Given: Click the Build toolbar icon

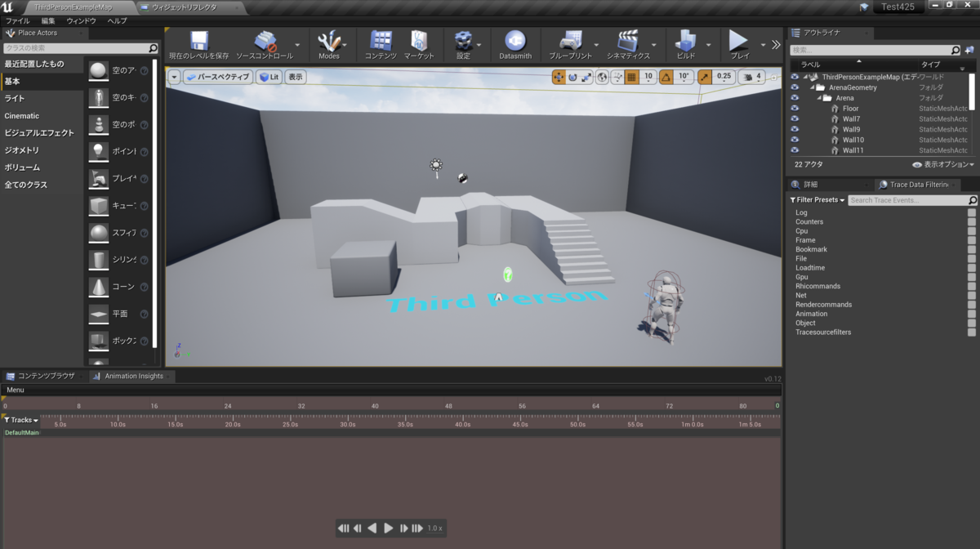Looking at the screenshot, I should pyautogui.click(x=685, y=41).
